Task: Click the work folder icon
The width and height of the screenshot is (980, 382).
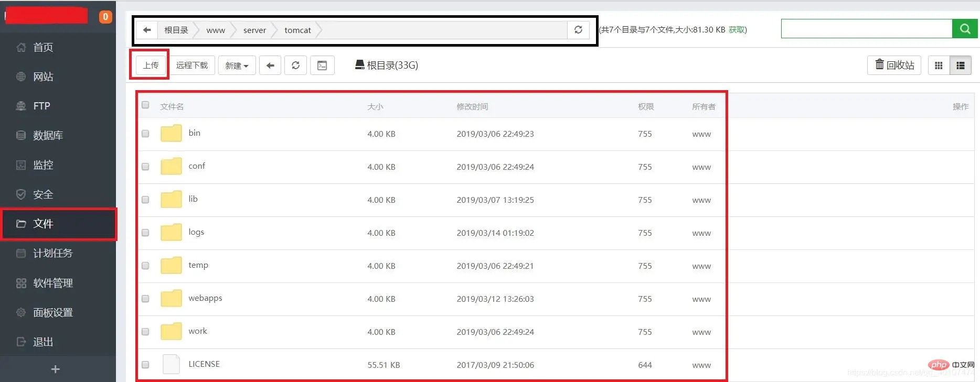Action: click(x=171, y=331)
